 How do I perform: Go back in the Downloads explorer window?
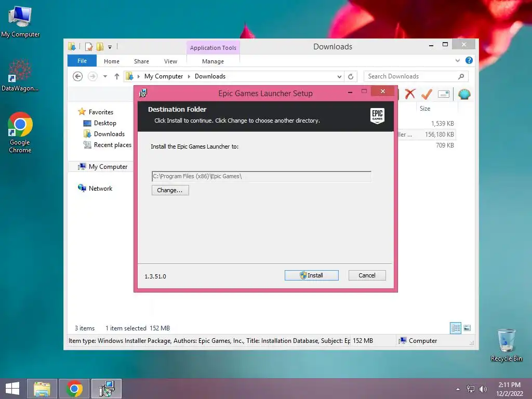click(x=78, y=76)
